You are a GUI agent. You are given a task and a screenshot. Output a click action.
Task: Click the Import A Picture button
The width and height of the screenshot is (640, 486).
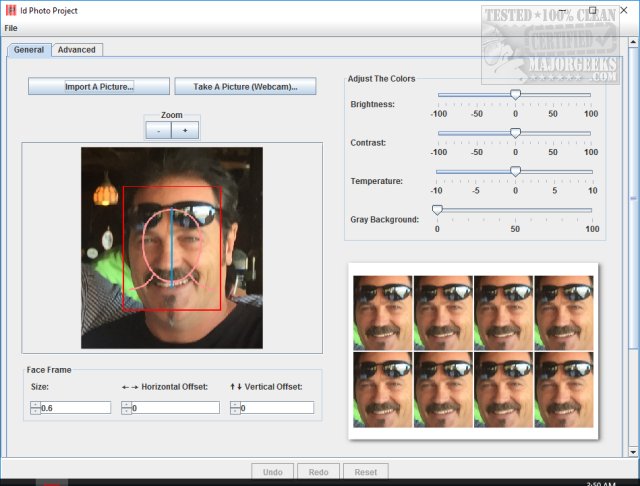pos(99,87)
